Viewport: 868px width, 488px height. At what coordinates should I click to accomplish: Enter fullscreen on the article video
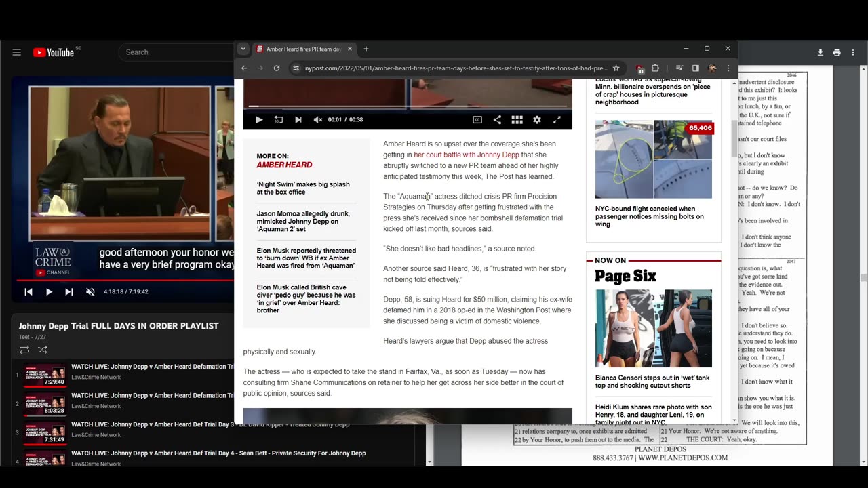(557, 119)
